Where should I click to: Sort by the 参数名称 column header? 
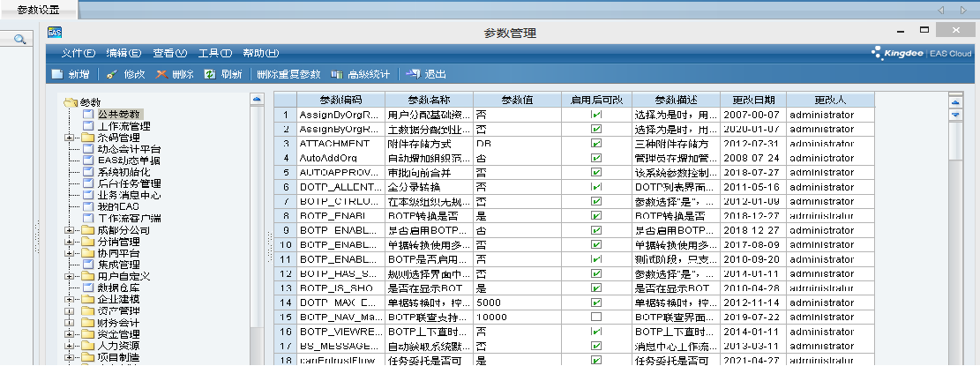click(430, 100)
